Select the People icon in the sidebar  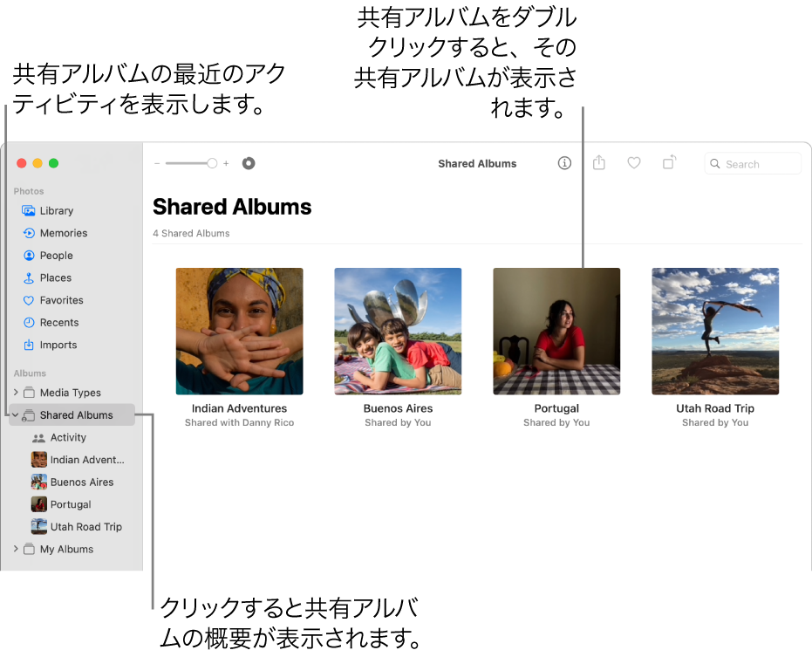[29, 256]
